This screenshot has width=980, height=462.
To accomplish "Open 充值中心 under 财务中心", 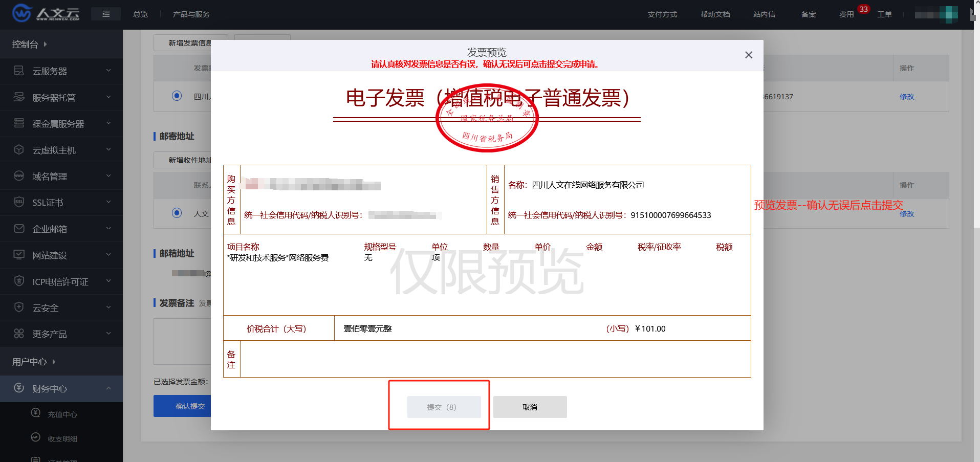I will pyautogui.click(x=62, y=414).
